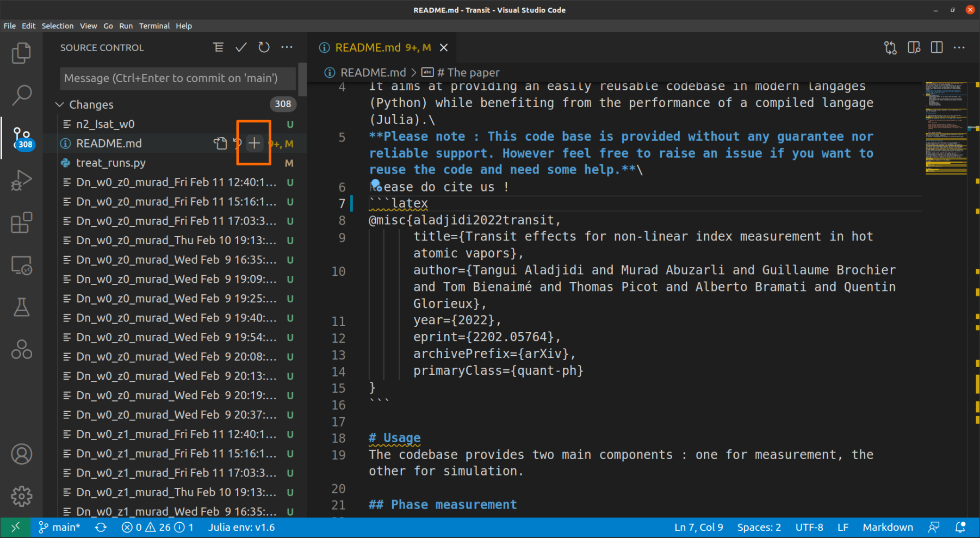
Task: Open the Search view in activity bar
Action: [21, 95]
